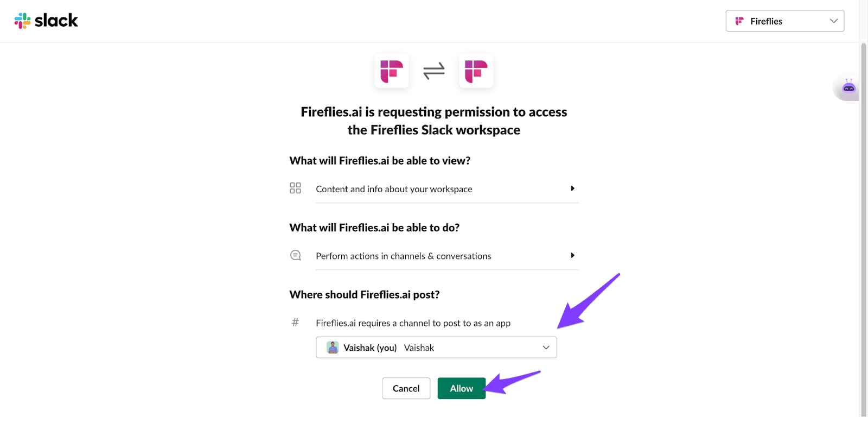Select the Fireflies workspace name in the header
This screenshot has width=868, height=429.
tap(766, 21)
